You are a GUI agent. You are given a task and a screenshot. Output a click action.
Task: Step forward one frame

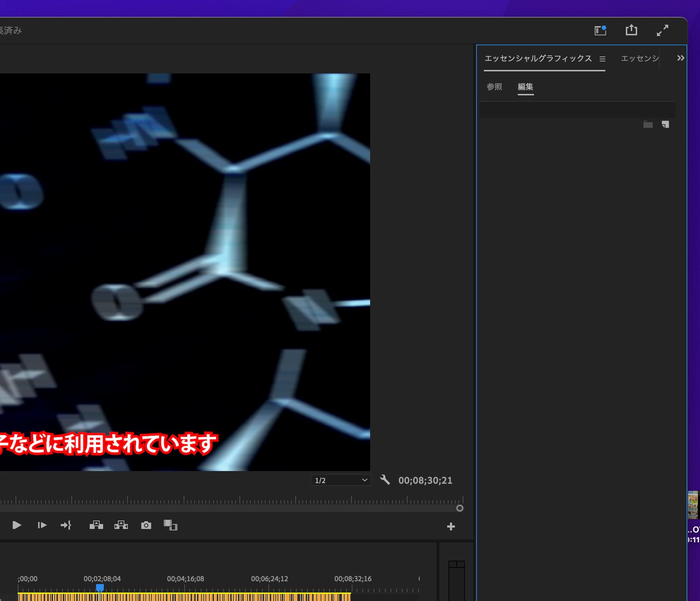tap(42, 525)
